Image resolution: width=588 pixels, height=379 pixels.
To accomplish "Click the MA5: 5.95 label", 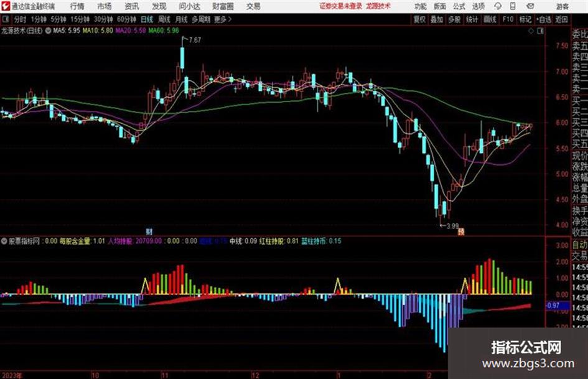I will (67, 30).
